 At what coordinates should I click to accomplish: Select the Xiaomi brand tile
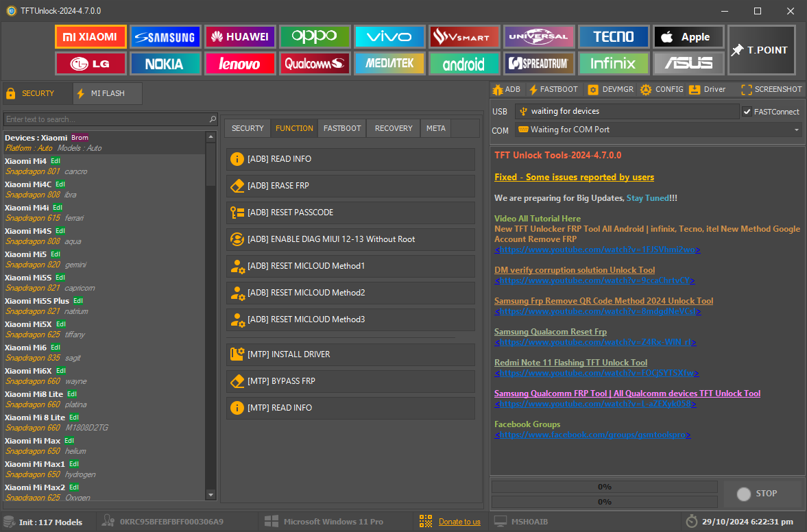tap(91, 37)
